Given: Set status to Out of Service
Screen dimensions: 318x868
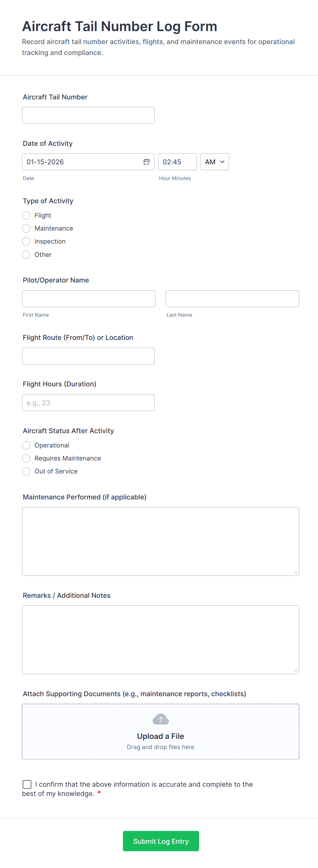Looking at the screenshot, I should tap(26, 471).
